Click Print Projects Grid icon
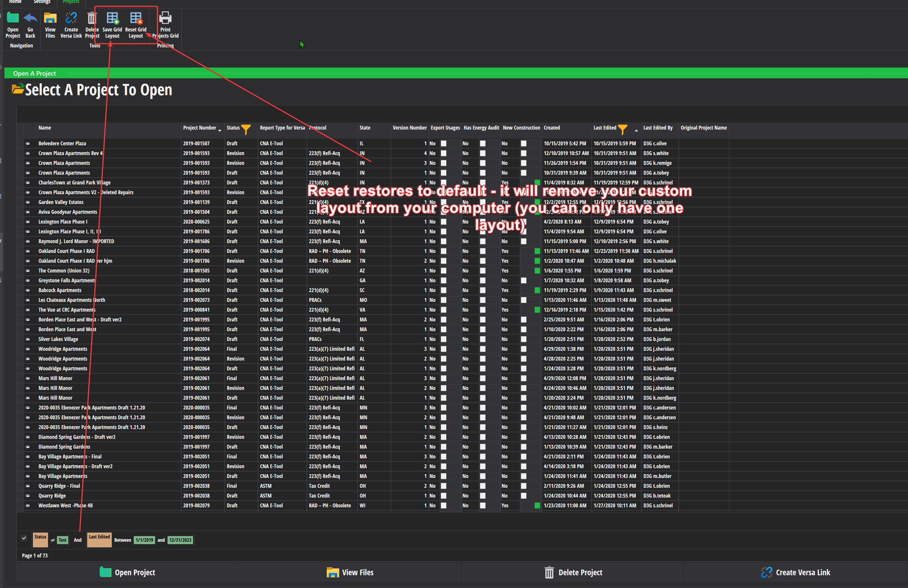The width and height of the screenshot is (908, 588). (165, 18)
